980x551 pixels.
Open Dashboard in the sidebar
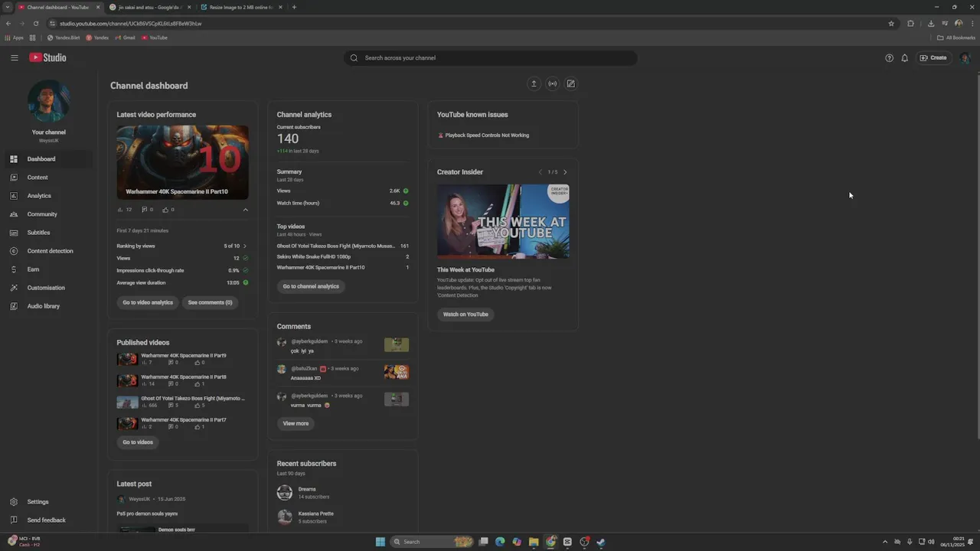coord(47,159)
